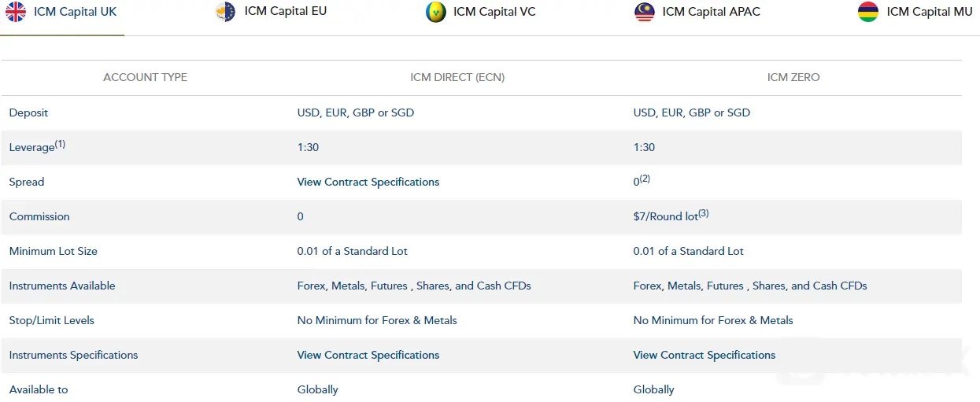Click the EU flag icon
This screenshot has height=402, width=980.
(x=226, y=12)
